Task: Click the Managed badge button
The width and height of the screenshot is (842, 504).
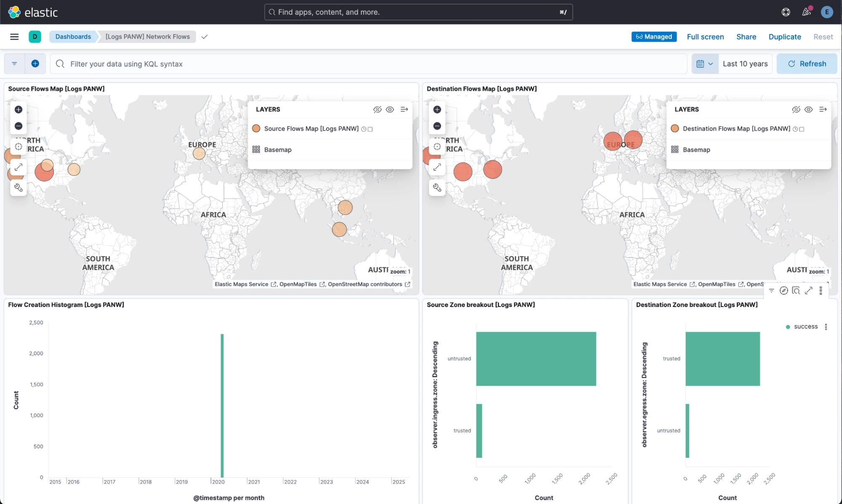Action: point(654,37)
